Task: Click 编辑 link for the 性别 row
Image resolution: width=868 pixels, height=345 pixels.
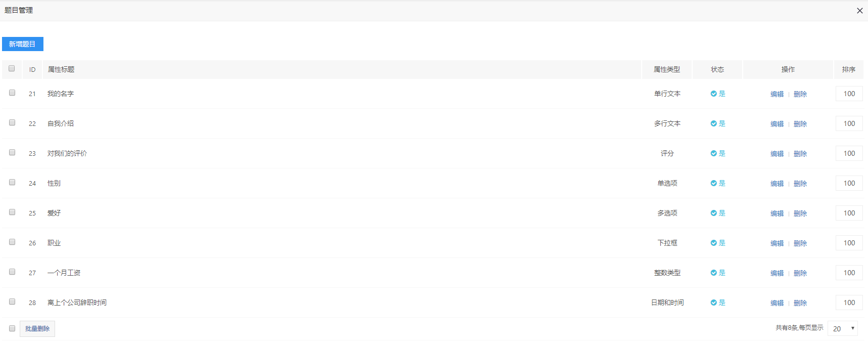Action: click(x=777, y=184)
